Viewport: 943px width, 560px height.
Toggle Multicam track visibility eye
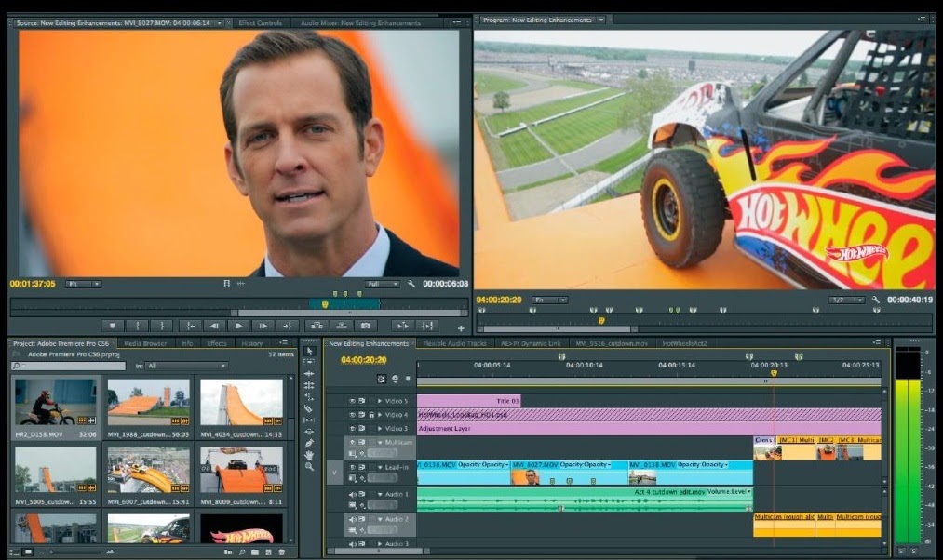[353, 442]
